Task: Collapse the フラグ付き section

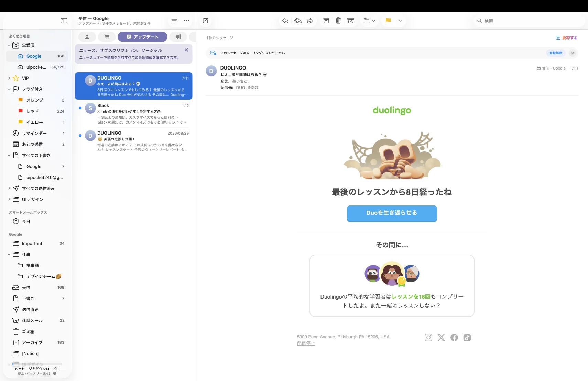Action: click(9, 89)
